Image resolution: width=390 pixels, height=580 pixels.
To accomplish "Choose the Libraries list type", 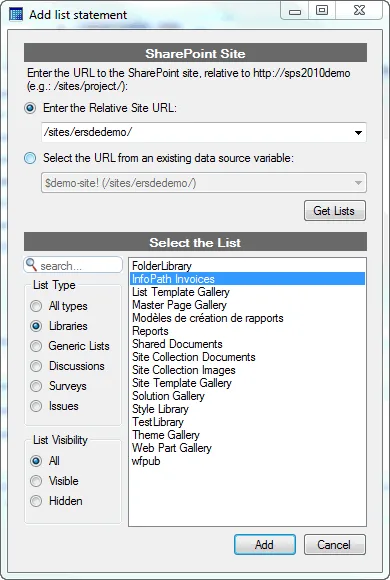I will coord(36,326).
